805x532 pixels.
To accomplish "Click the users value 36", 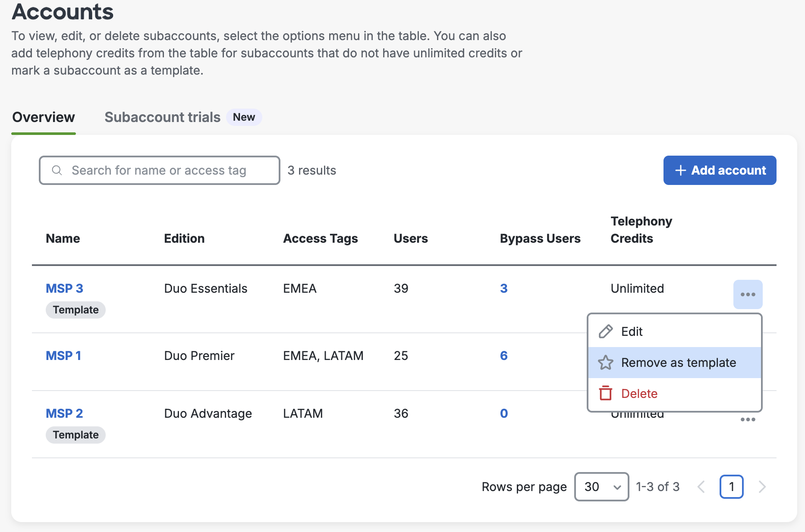I will [x=401, y=413].
